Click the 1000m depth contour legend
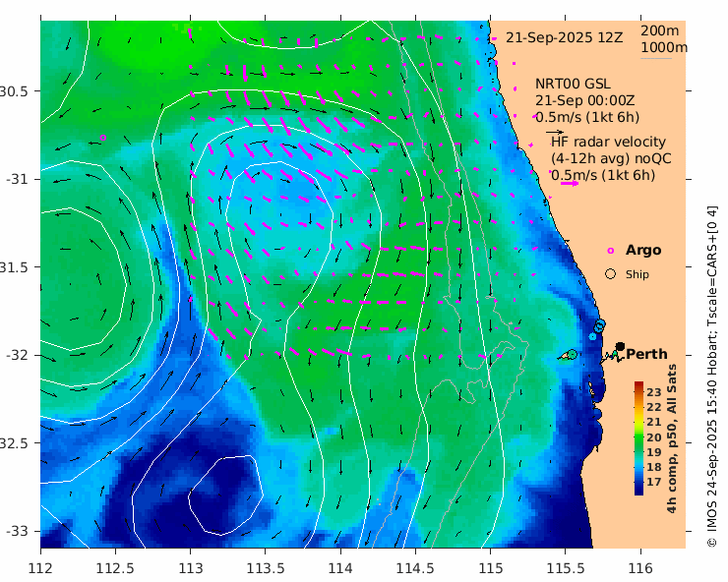The height and width of the screenshot is (582, 728). [664, 47]
